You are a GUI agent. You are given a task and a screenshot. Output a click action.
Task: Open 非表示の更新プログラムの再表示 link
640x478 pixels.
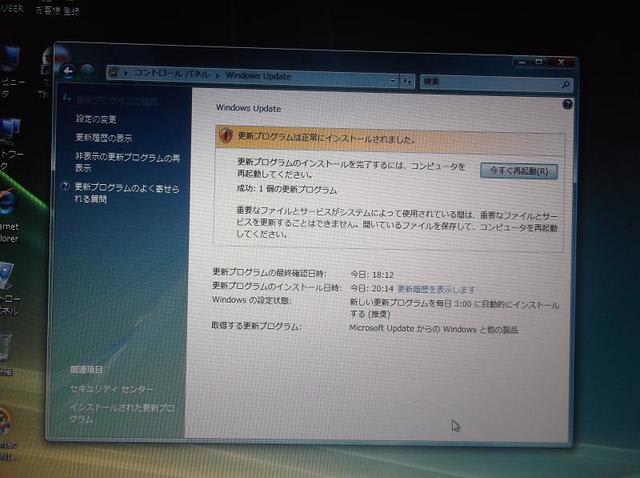tap(127, 162)
